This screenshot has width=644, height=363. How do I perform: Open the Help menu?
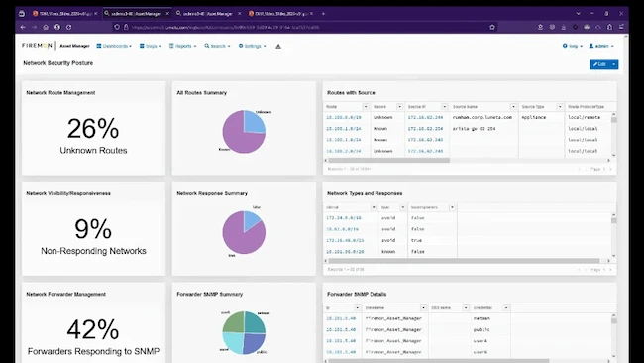pyautogui.click(x=573, y=46)
